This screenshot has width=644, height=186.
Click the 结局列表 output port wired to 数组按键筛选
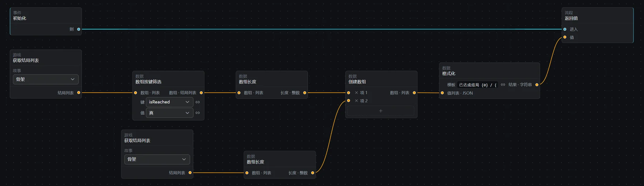tap(79, 93)
